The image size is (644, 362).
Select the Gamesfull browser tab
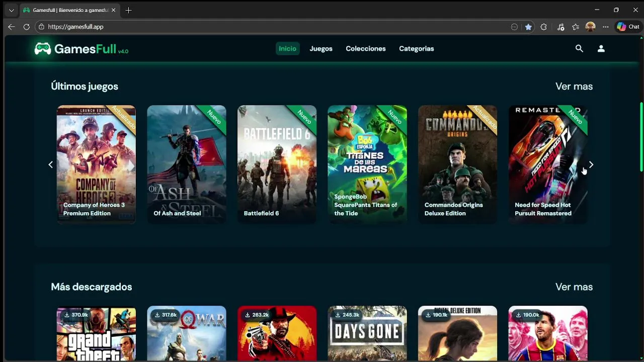pyautogui.click(x=69, y=10)
